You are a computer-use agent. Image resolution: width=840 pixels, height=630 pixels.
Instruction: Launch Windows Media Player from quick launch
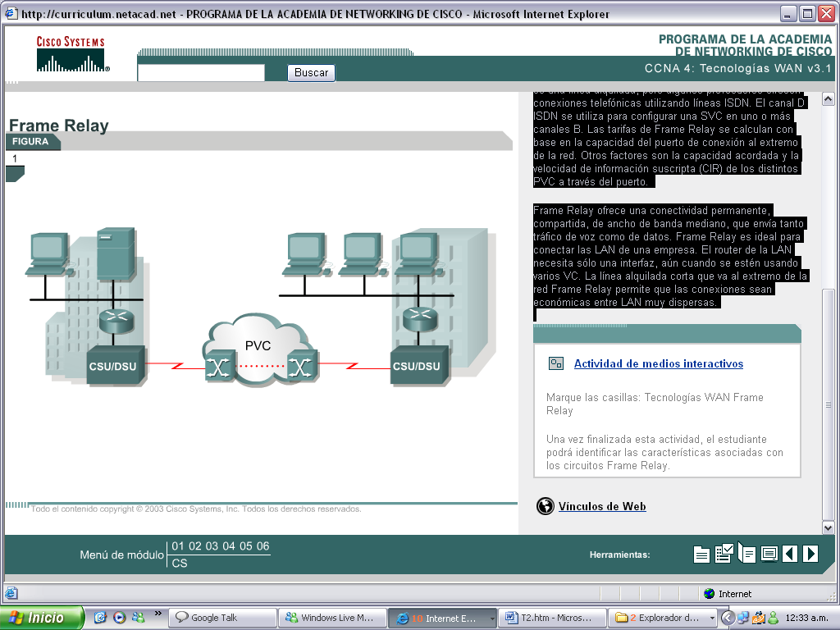[x=120, y=617]
